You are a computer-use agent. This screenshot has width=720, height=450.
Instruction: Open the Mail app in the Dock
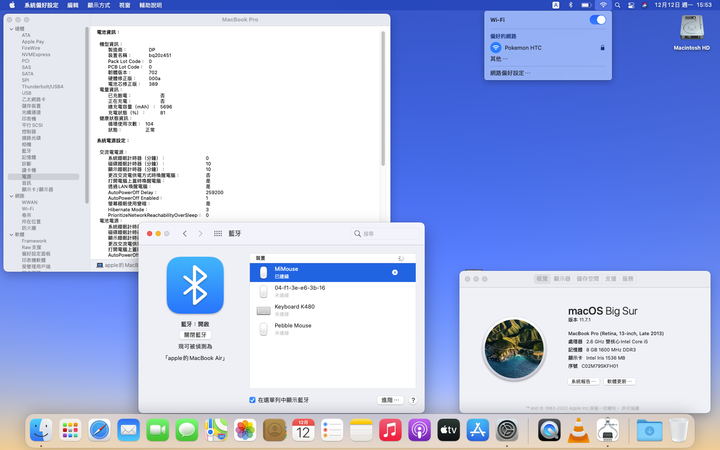[x=129, y=430]
